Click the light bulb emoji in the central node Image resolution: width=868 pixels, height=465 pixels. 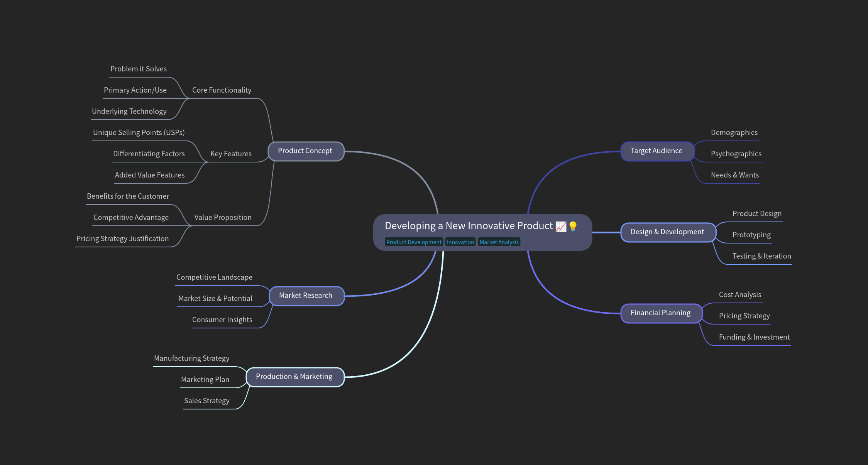(x=573, y=226)
